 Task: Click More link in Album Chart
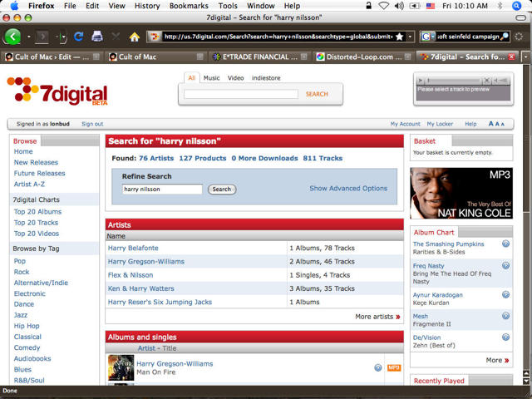pyautogui.click(x=497, y=360)
